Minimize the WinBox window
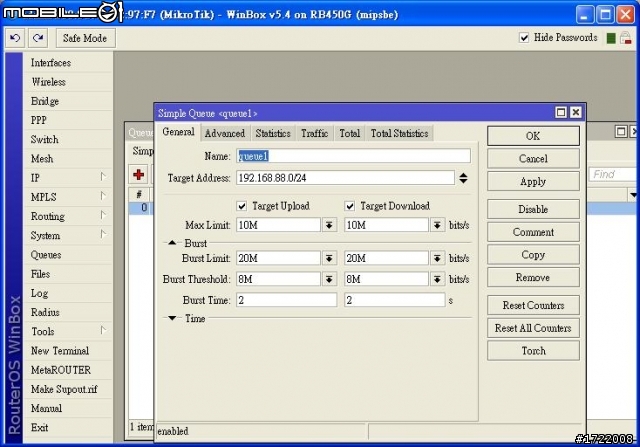Viewport: 640px width, 447px height. [x=585, y=15]
